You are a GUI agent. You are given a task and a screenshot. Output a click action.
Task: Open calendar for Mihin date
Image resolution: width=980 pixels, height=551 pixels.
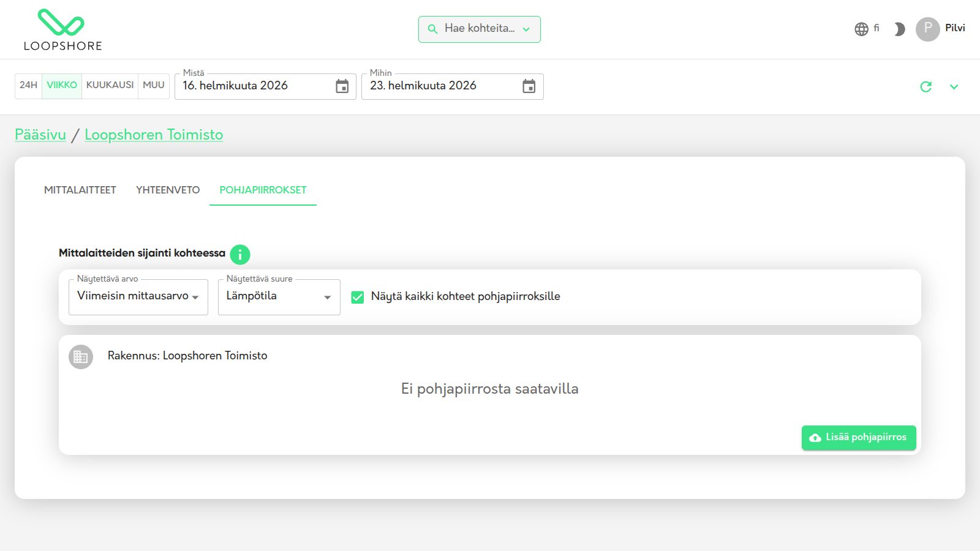529,86
